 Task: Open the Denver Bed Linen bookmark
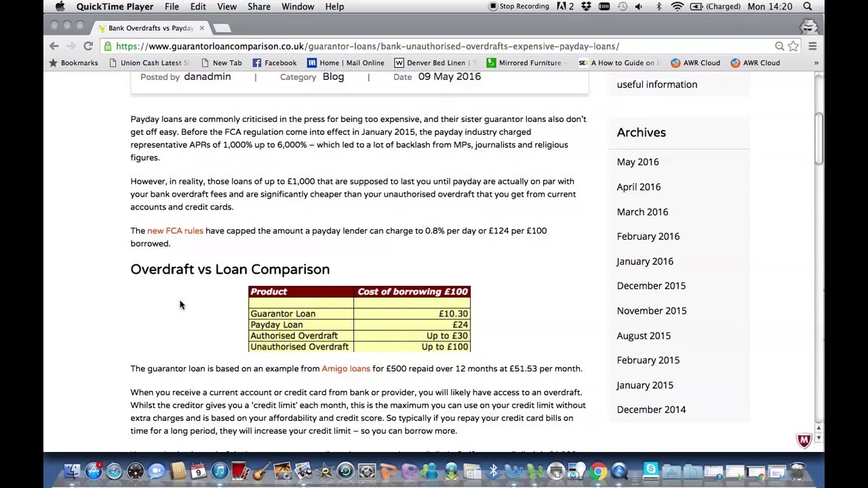435,62
